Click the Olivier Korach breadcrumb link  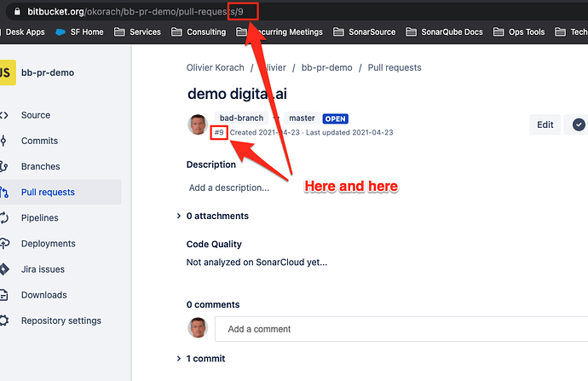pos(216,67)
